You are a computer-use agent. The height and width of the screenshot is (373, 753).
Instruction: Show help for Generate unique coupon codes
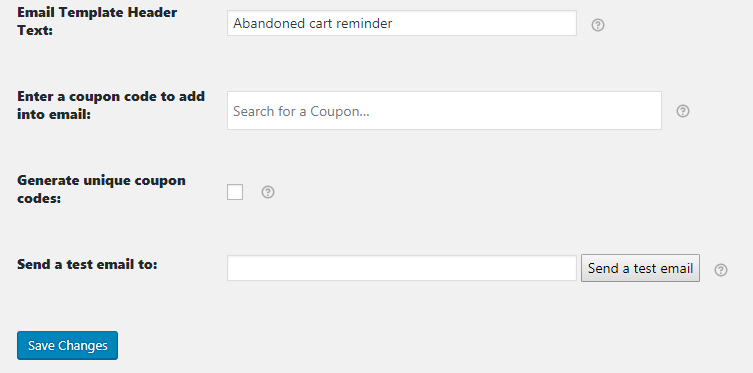point(268,192)
